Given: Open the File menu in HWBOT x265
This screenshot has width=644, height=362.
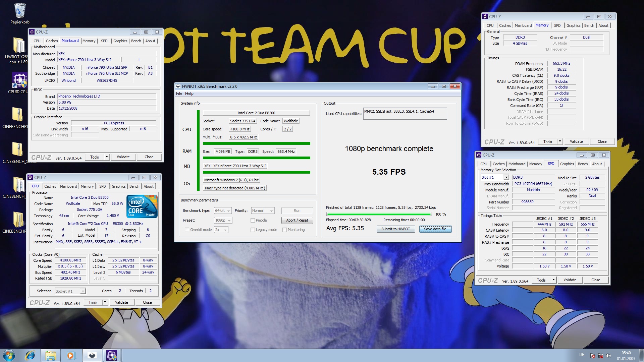Looking at the screenshot, I should click(179, 94).
